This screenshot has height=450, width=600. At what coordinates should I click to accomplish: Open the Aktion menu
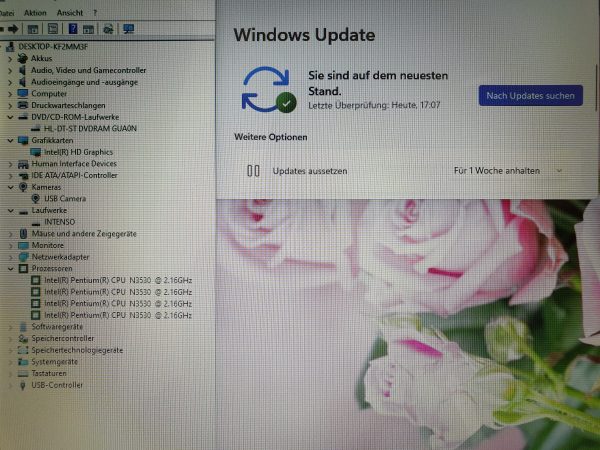pyautogui.click(x=35, y=12)
